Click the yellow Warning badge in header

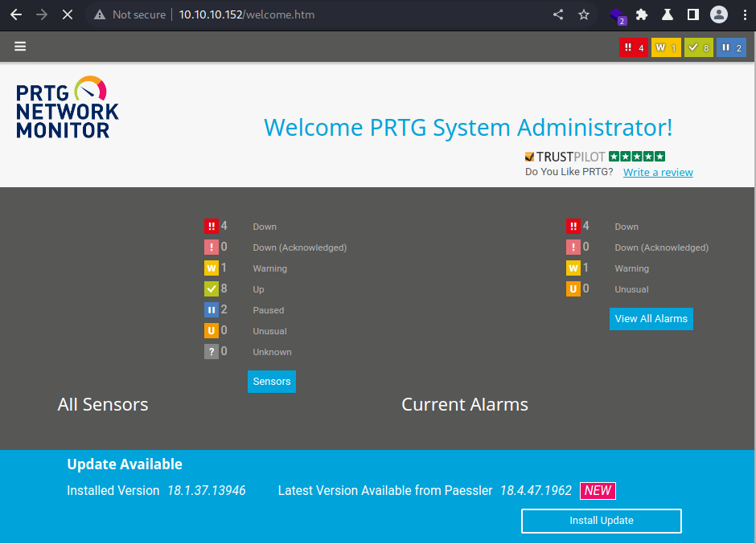click(666, 47)
